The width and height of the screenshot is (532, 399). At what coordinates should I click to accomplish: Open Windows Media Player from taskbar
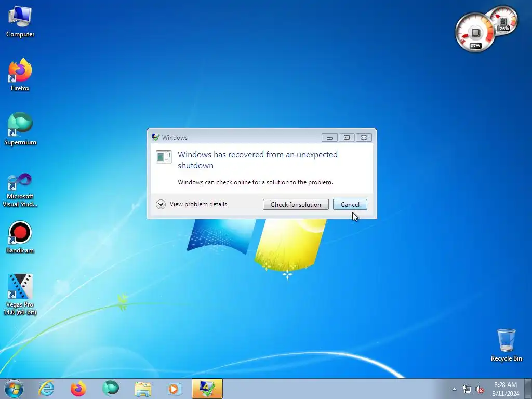(x=175, y=389)
